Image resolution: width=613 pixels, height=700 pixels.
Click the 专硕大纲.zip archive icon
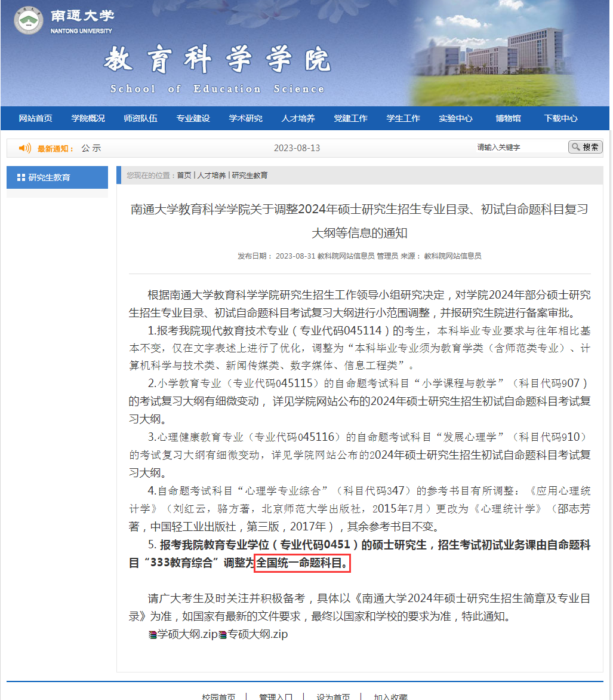223,634
